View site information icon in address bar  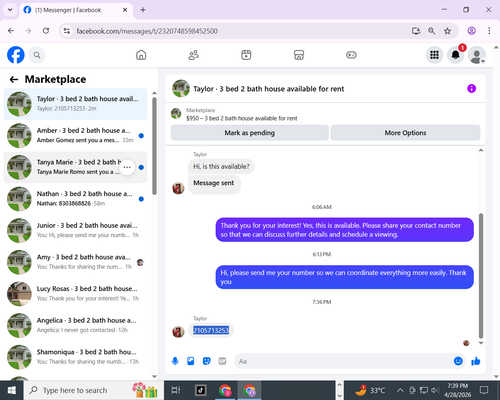coord(67,31)
